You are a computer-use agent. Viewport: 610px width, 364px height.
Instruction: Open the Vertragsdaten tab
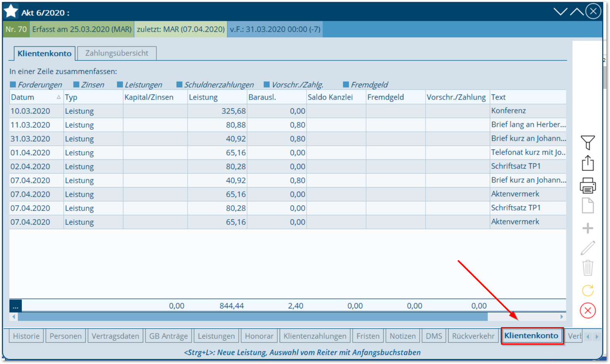(x=115, y=336)
